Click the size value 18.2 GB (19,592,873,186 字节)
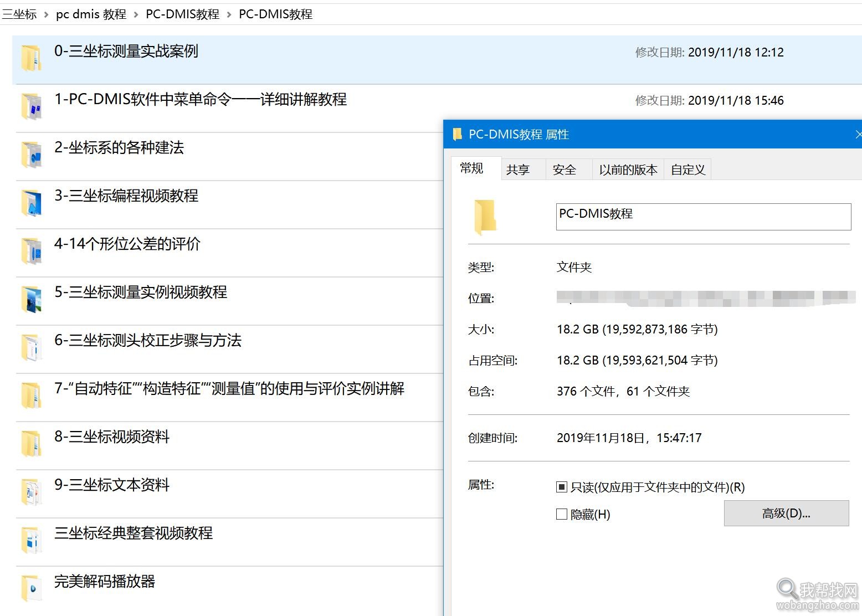 637,330
